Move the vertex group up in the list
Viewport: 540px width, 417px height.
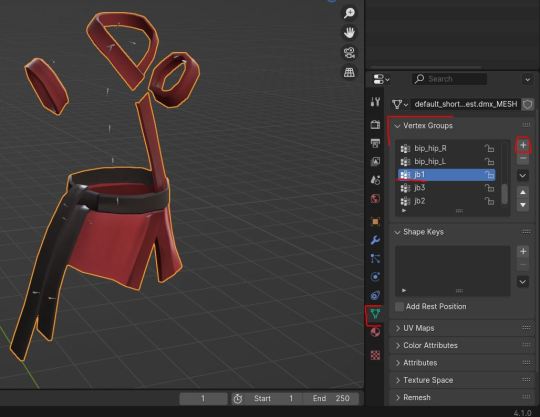tap(523, 192)
